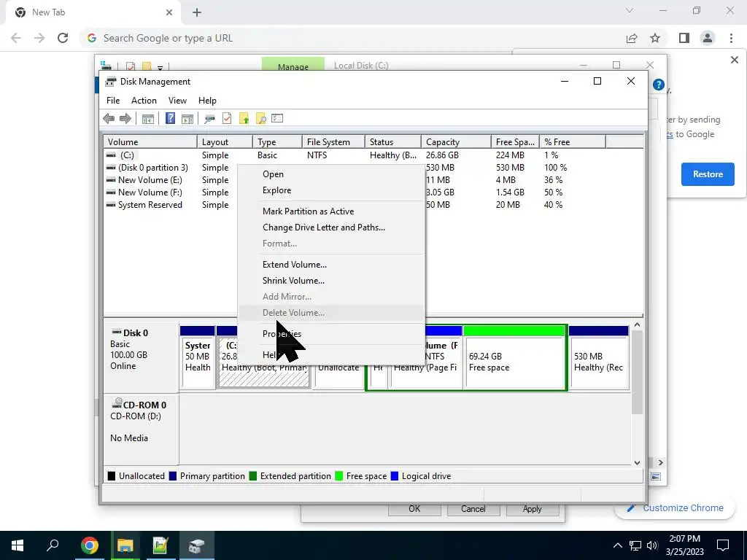Select the 69.24 GB Free space block
747x560 pixels.
point(514,358)
